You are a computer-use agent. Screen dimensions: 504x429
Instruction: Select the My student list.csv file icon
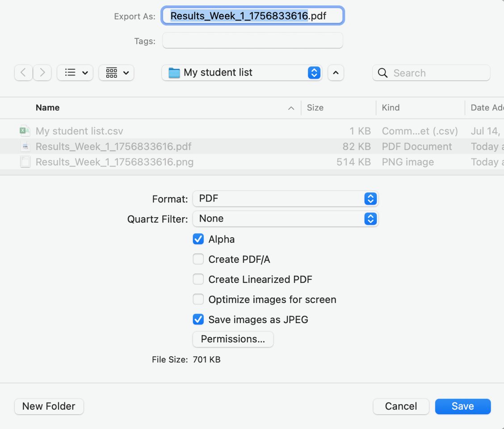(x=25, y=131)
